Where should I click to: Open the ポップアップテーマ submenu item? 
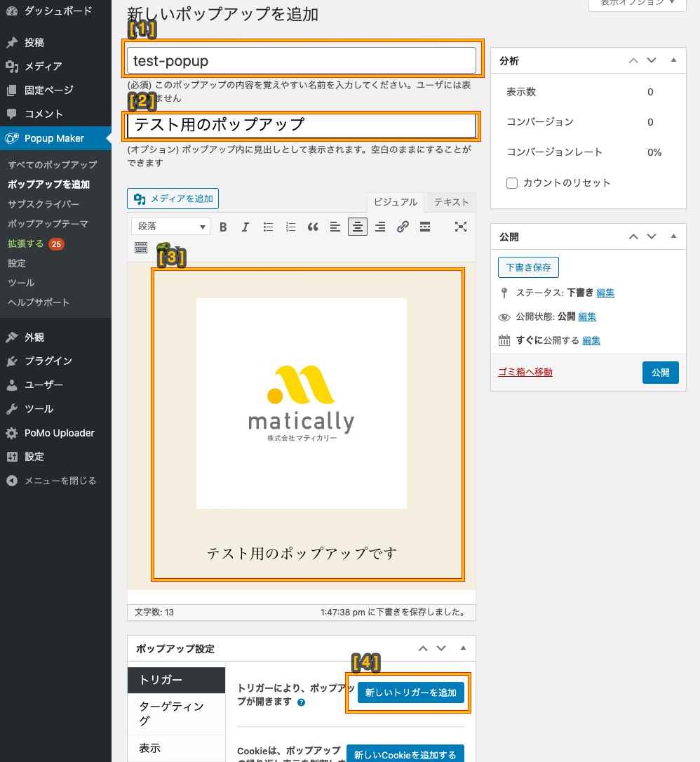click(x=48, y=224)
